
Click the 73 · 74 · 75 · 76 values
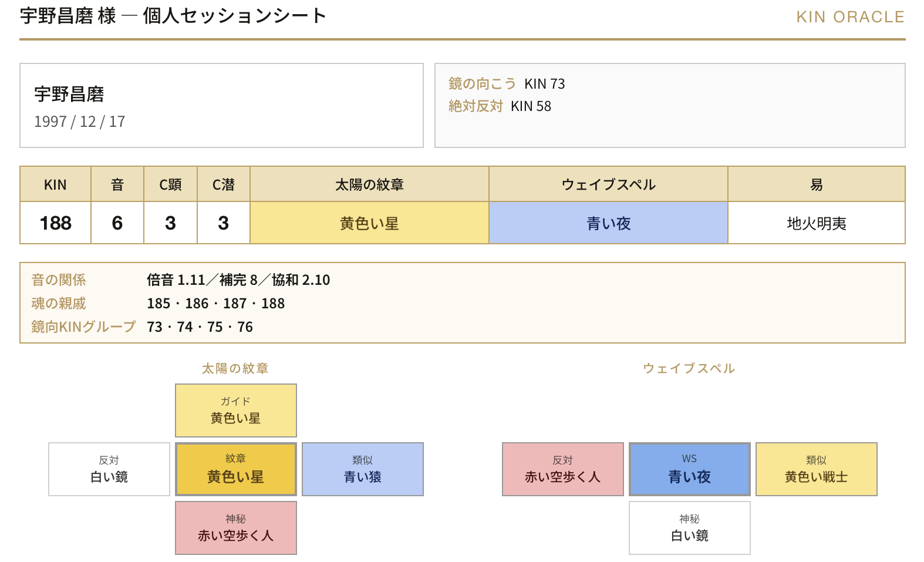(x=200, y=327)
